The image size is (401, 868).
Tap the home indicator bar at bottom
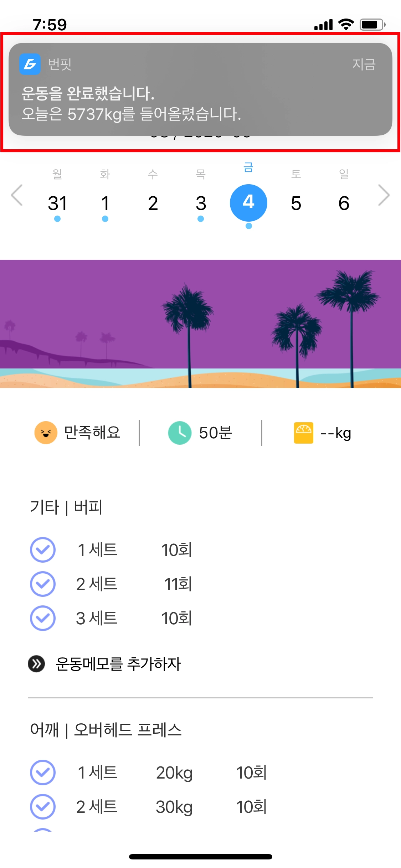click(200, 857)
